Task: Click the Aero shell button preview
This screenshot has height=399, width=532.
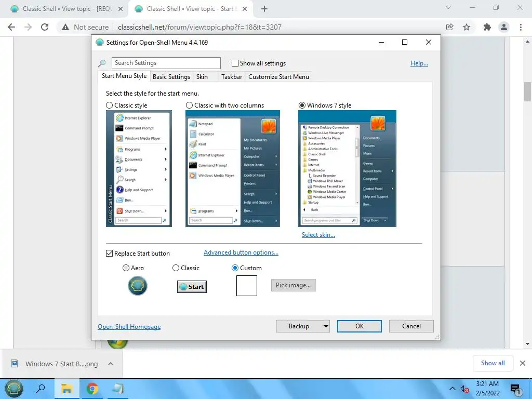Action: click(137, 286)
